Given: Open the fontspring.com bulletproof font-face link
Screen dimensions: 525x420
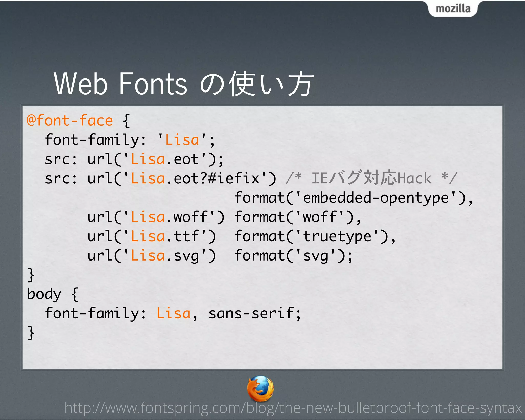Looking at the screenshot, I should point(293,408).
